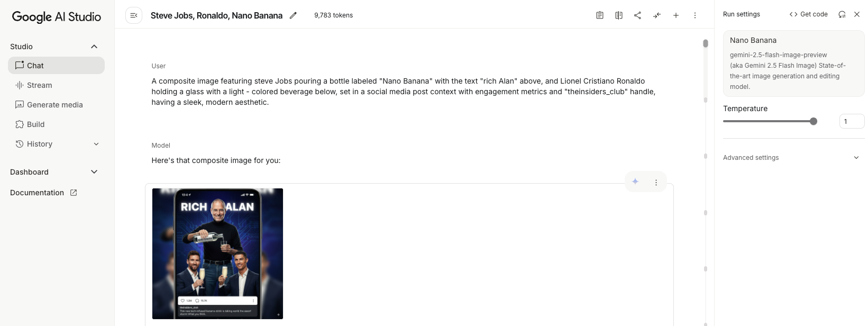Share the prompt
This screenshot has height=326, width=868.
click(x=638, y=15)
